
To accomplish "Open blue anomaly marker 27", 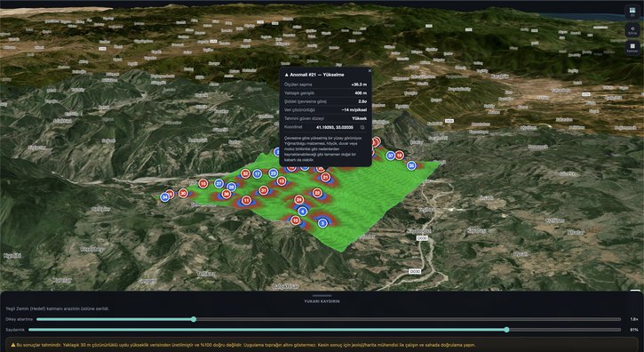I will (x=219, y=183).
